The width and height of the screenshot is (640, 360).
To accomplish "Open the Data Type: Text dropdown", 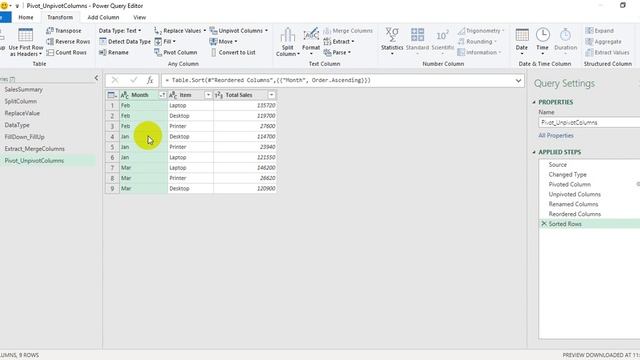I will [120, 31].
